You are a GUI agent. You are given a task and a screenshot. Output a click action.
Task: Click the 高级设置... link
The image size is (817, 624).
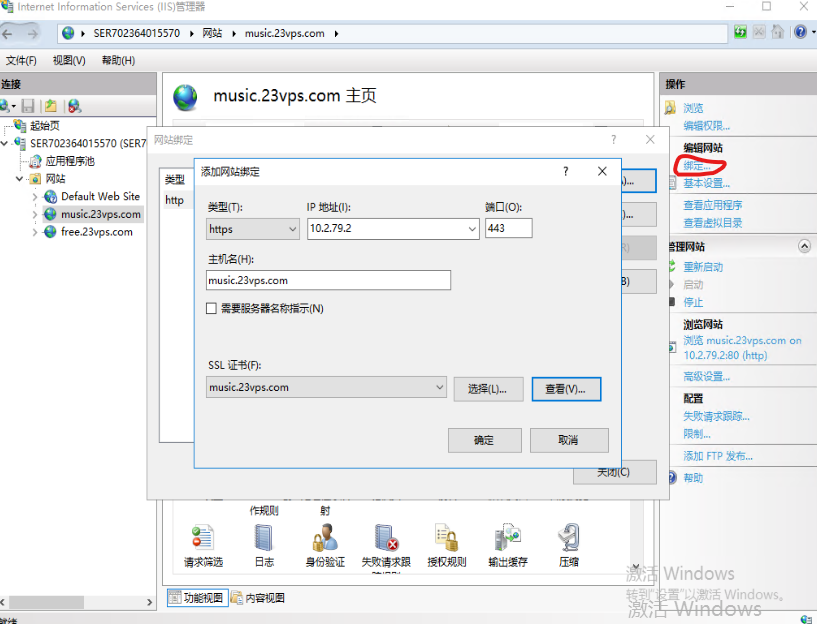707,377
